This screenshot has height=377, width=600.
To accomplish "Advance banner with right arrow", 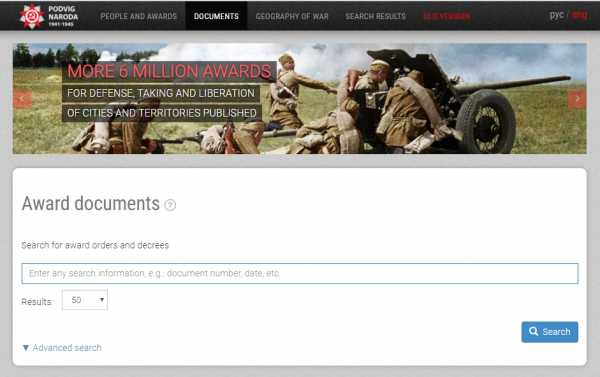I will (x=577, y=99).
